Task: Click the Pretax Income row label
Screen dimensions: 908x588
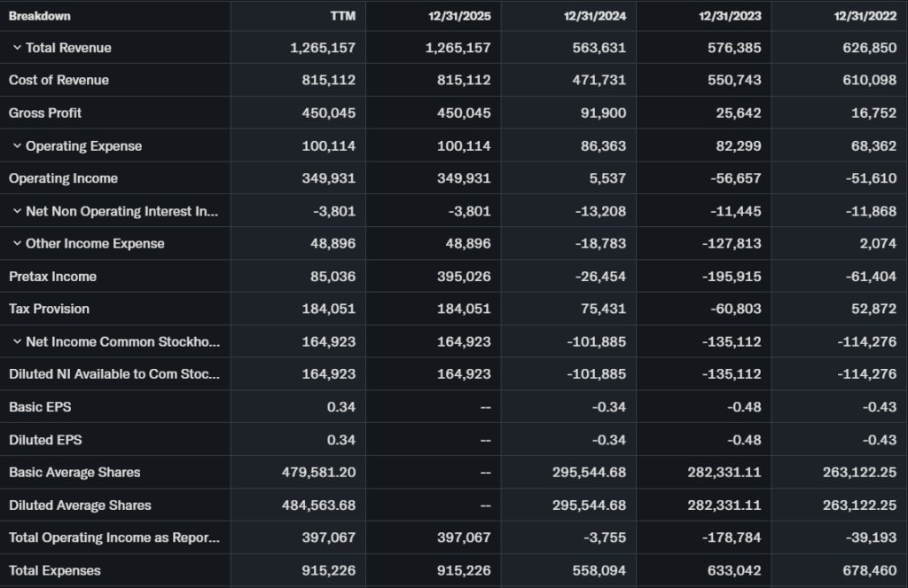Action: tap(52, 277)
